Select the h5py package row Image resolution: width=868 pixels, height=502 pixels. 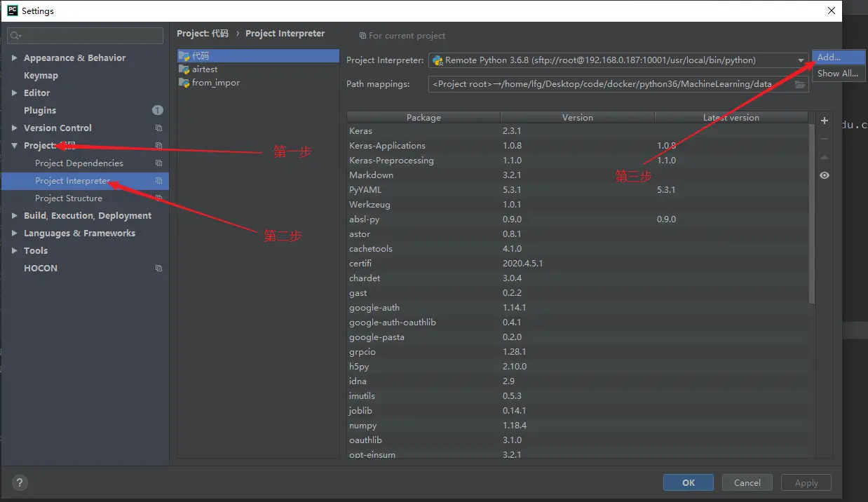point(578,367)
